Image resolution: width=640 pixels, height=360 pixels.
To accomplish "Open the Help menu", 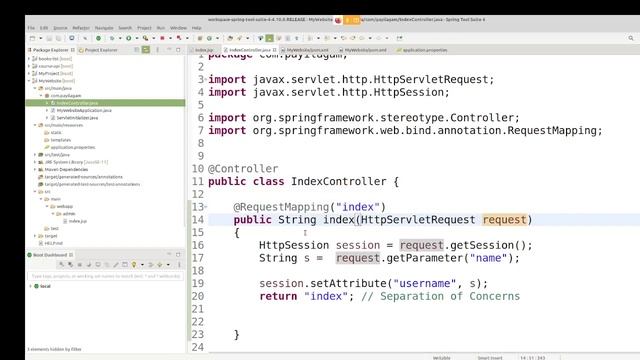I will click(196, 28).
